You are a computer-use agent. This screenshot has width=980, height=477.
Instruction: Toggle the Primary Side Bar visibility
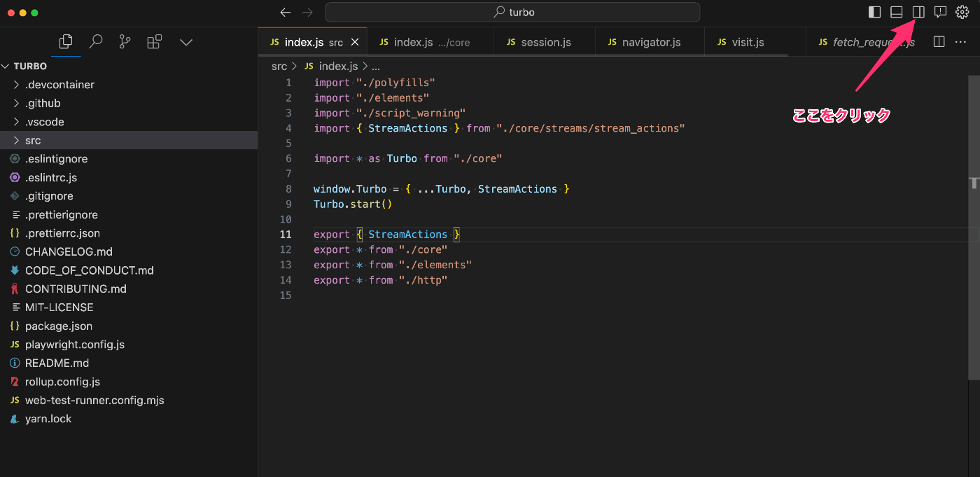[874, 12]
